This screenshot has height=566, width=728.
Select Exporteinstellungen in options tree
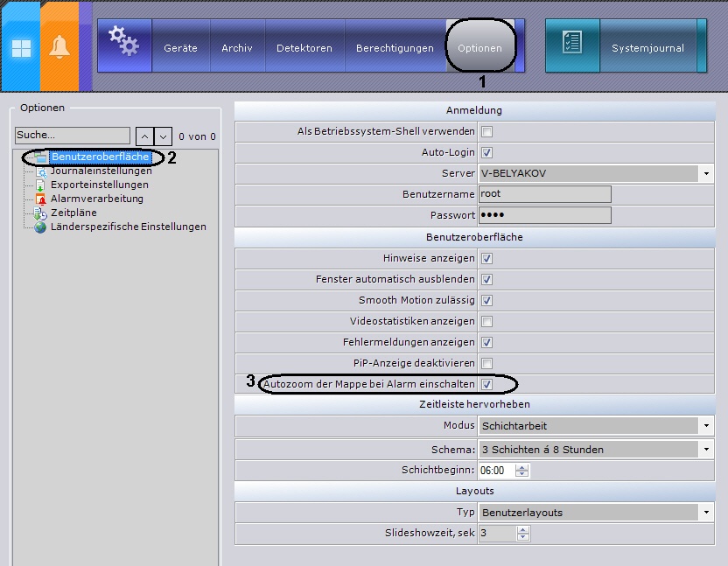point(100,185)
